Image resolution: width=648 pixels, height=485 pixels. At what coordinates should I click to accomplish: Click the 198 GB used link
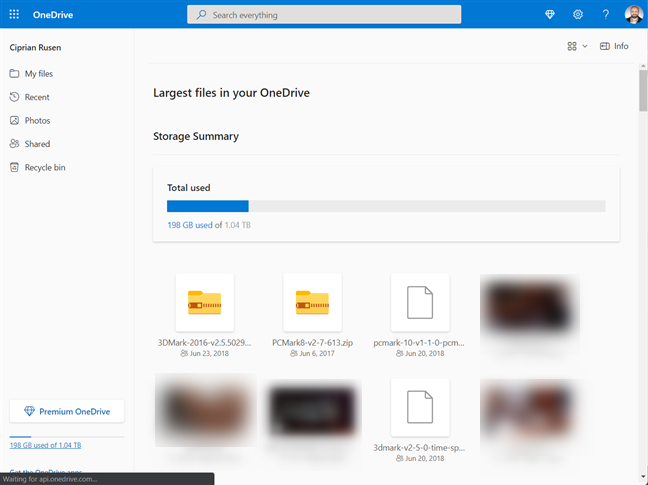click(x=190, y=225)
